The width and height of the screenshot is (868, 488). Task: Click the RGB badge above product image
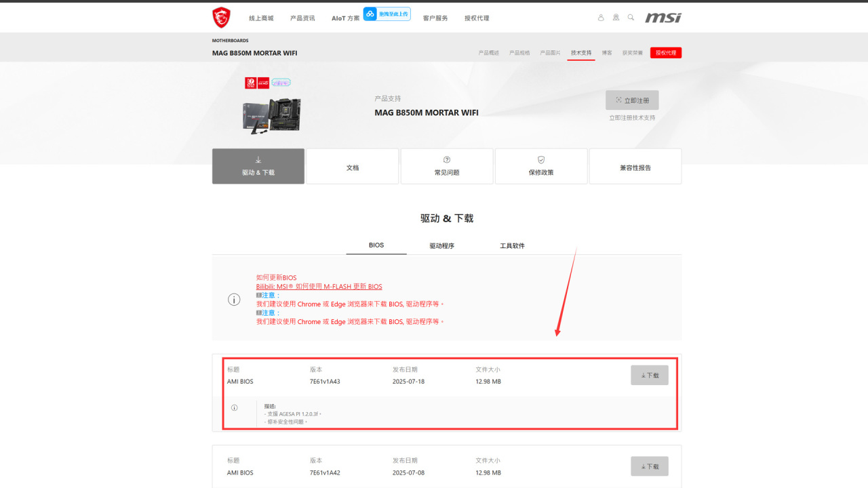click(x=281, y=83)
